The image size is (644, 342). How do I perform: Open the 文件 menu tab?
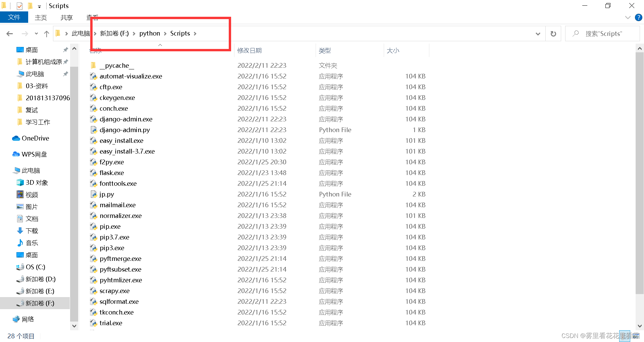coord(14,17)
